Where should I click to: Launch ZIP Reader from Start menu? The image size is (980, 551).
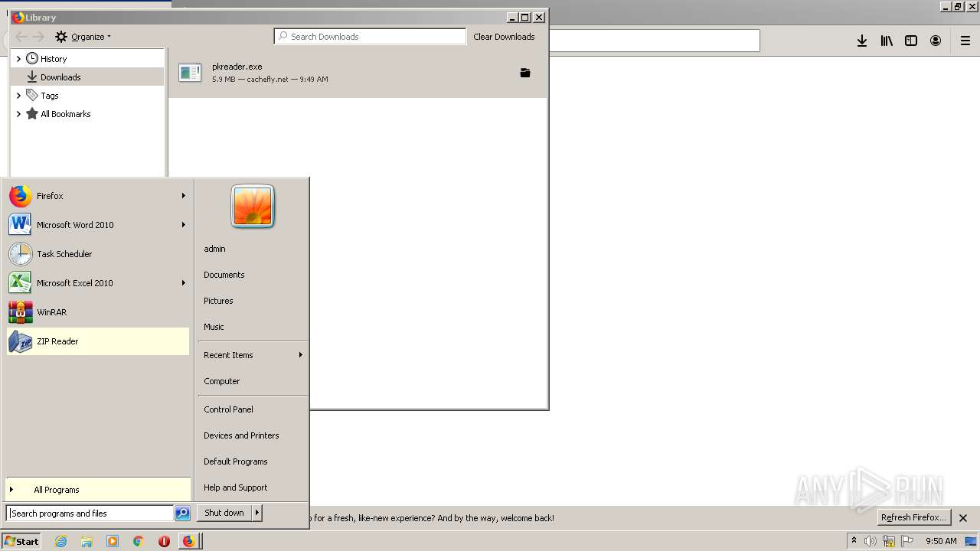click(98, 341)
